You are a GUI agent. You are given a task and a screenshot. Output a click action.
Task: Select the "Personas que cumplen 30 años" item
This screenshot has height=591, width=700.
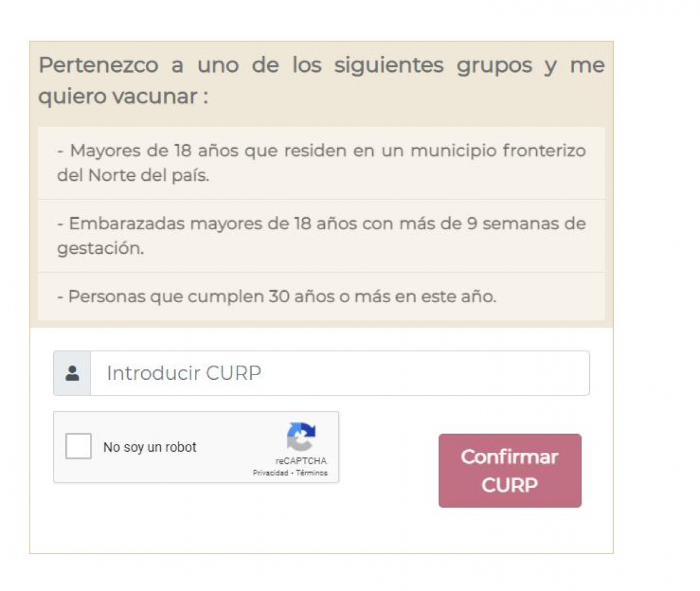[321, 296]
